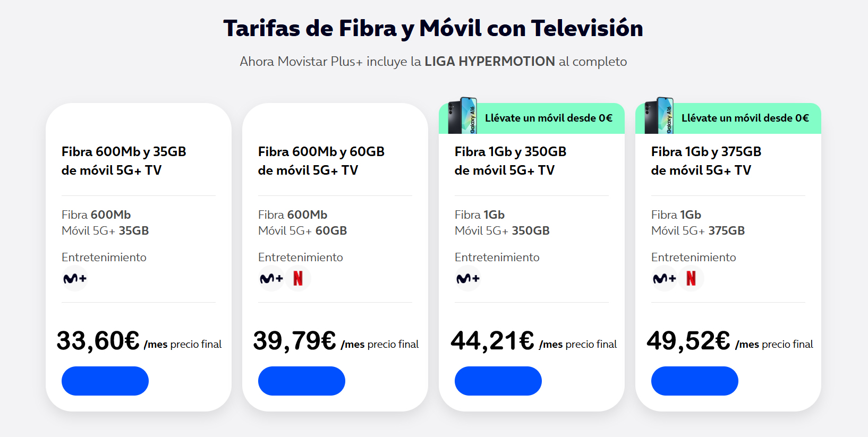The image size is (868, 437).
Task: Select the Fibra 600Mb y 35GB plan title
Action: pos(124,160)
